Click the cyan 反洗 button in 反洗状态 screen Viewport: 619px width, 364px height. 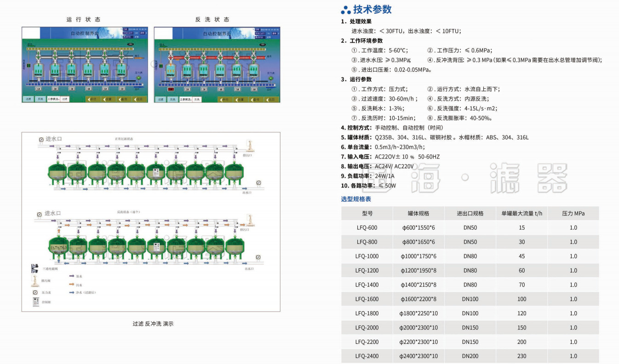pos(173,99)
